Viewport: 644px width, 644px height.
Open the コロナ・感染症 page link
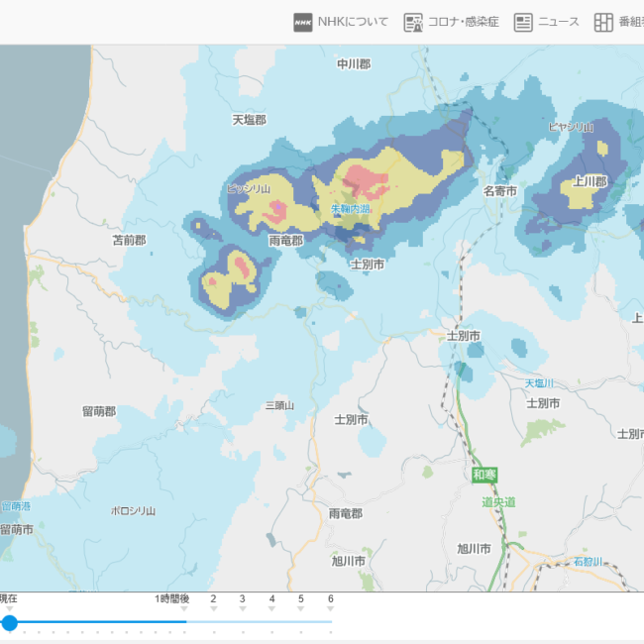(463, 22)
